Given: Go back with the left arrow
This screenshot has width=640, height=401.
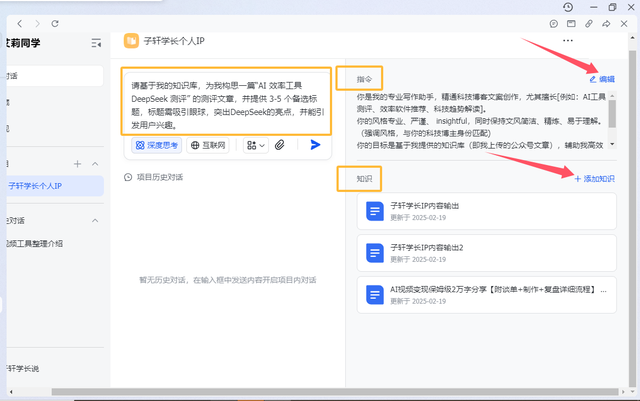Looking at the screenshot, I should [x=20, y=24].
